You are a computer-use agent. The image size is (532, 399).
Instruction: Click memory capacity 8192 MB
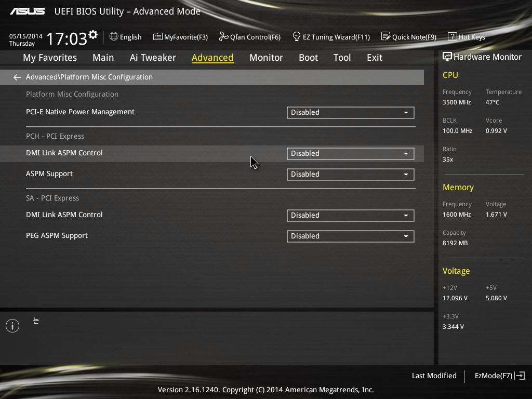click(455, 243)
